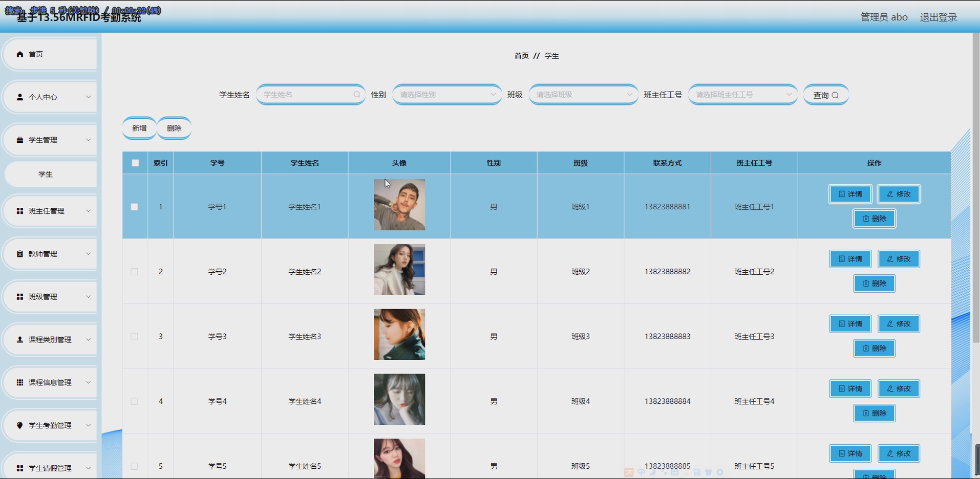Click 删除 trash icon for 学号4 row
The height and width of the screenshot is (479, 980).
[x=866, y=413]
